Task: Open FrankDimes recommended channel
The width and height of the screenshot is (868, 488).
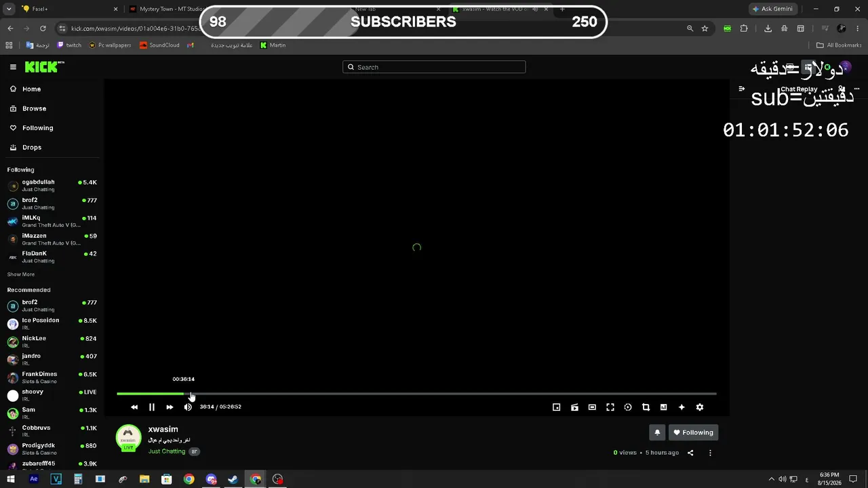Action: pos(52,378)
